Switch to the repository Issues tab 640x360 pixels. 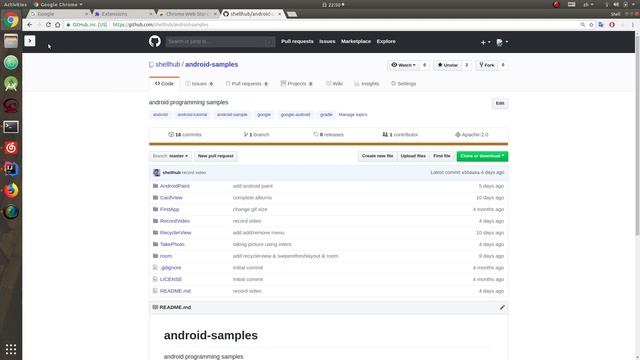[199, 84]
